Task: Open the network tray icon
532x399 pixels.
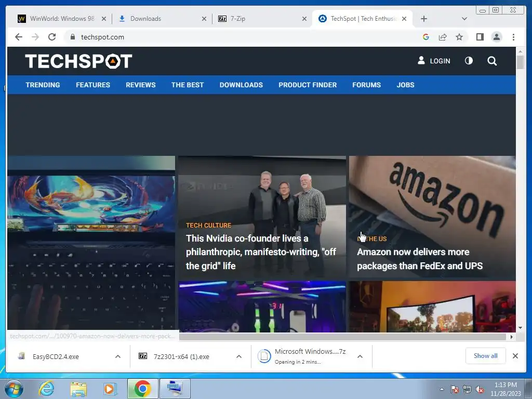Action: [467, 389]
